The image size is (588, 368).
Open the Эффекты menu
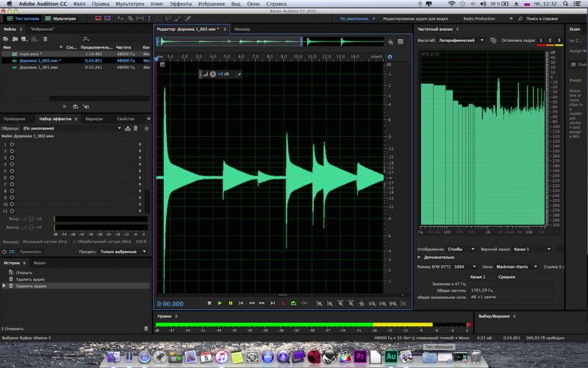pos(180,4)
